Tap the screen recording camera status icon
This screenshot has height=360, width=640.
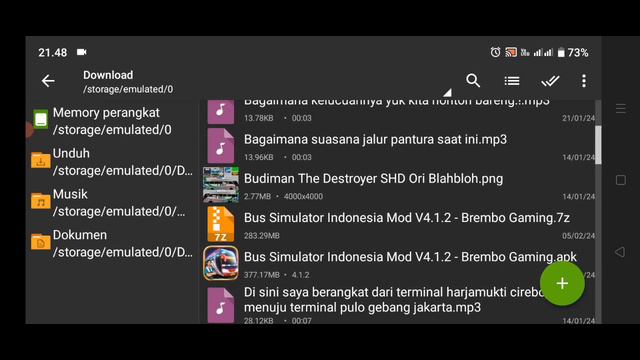coord(82,52)
